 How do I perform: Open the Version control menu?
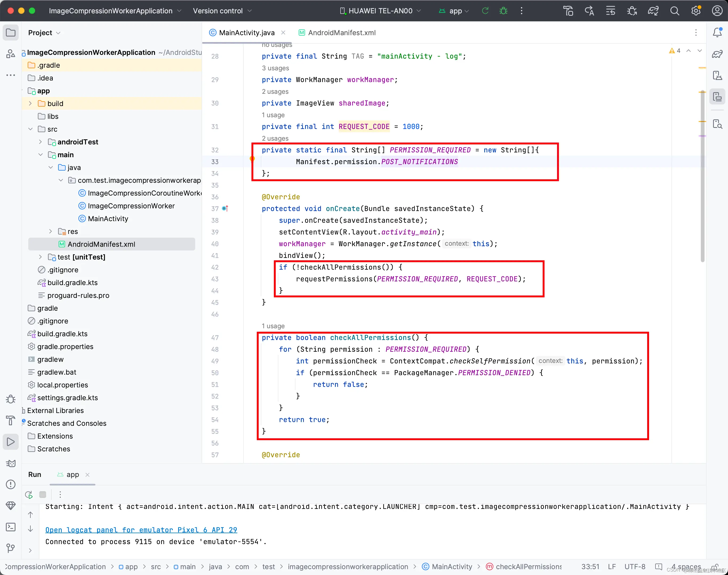(222, 11)
